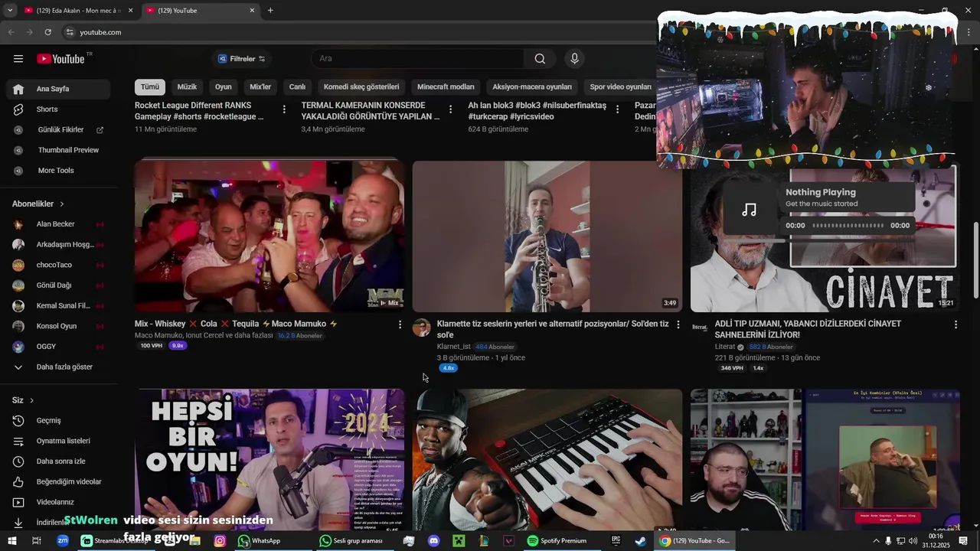Viewport: 980px width, 551px height.
Task: Expand Daha fazla göster in subscriptions
Action: (x=60, y=367)
